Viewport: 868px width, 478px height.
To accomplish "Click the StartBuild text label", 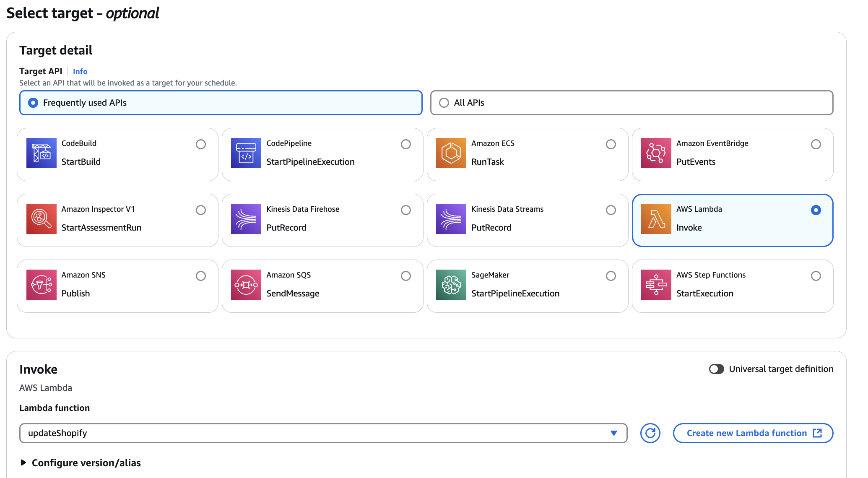I will [81, 162].
